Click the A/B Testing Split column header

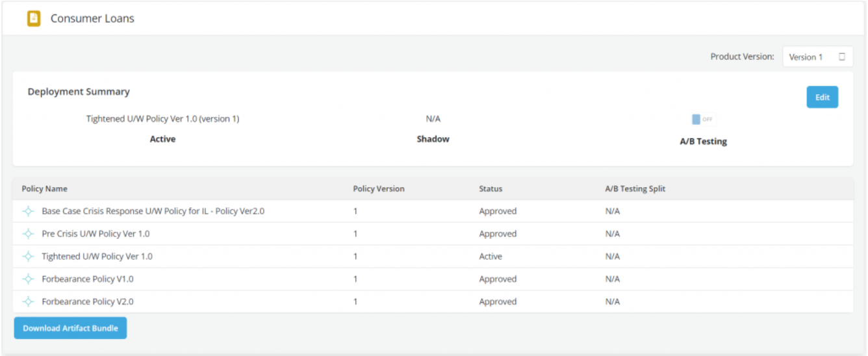[635, 189]
